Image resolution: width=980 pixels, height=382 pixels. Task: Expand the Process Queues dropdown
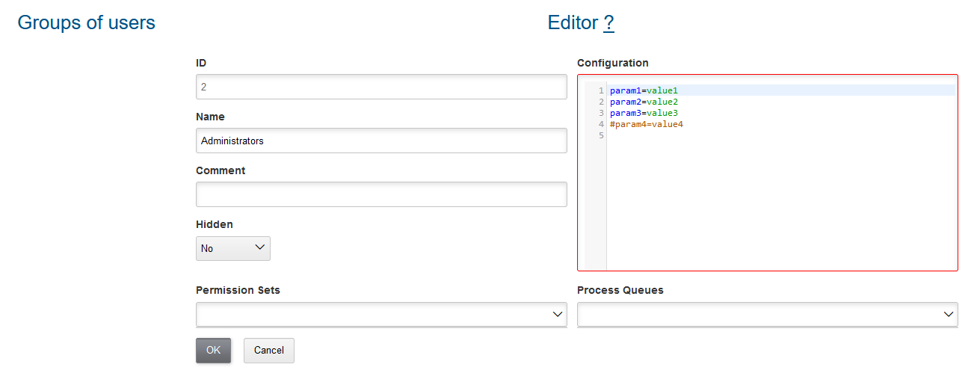click(767, 315)
